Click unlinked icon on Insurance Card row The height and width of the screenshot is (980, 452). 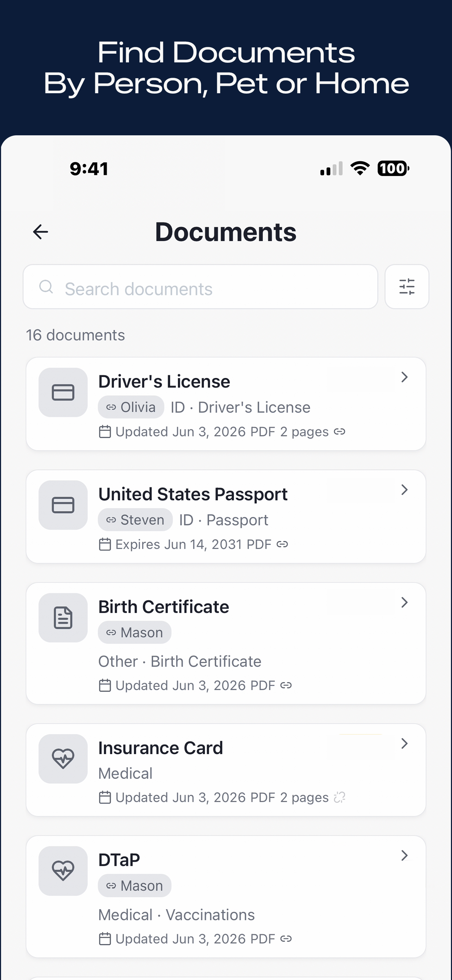(340, 797)
